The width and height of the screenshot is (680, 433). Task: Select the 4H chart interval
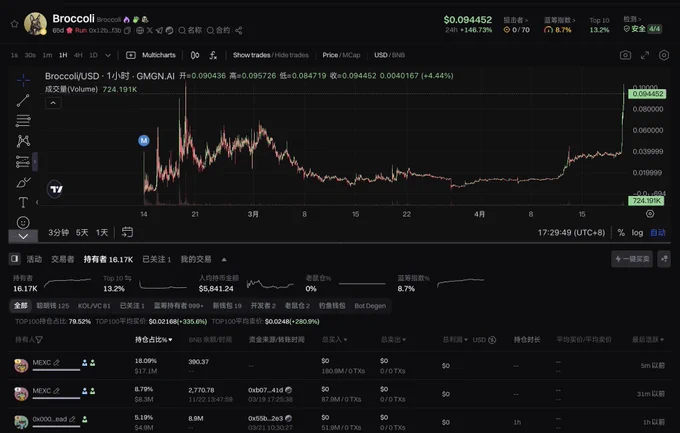pyautogui.click(x=78, y=55)
